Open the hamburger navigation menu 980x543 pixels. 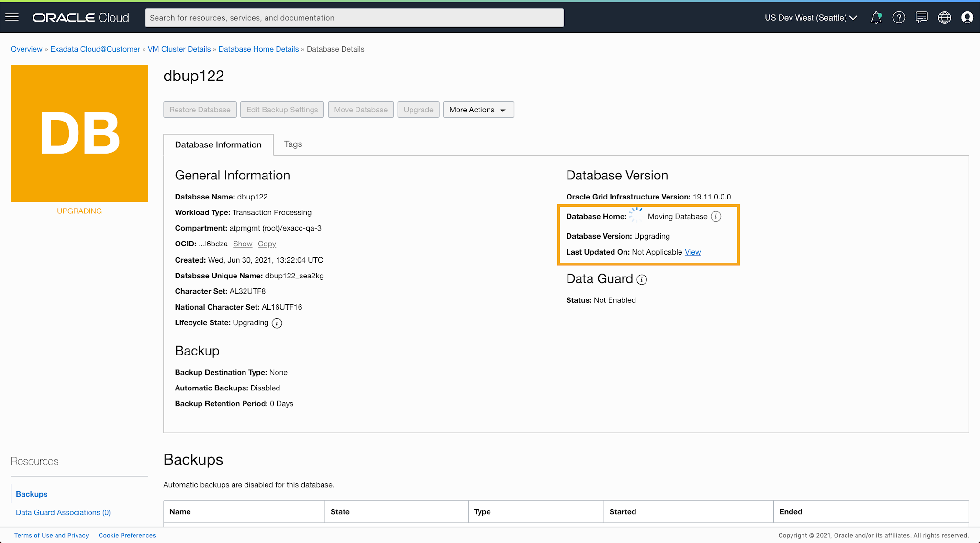tap(12, 18)
